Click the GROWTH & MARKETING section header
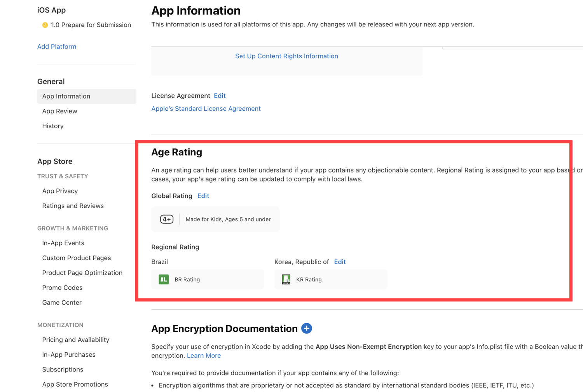583x392 pixels. coord(73,228)
